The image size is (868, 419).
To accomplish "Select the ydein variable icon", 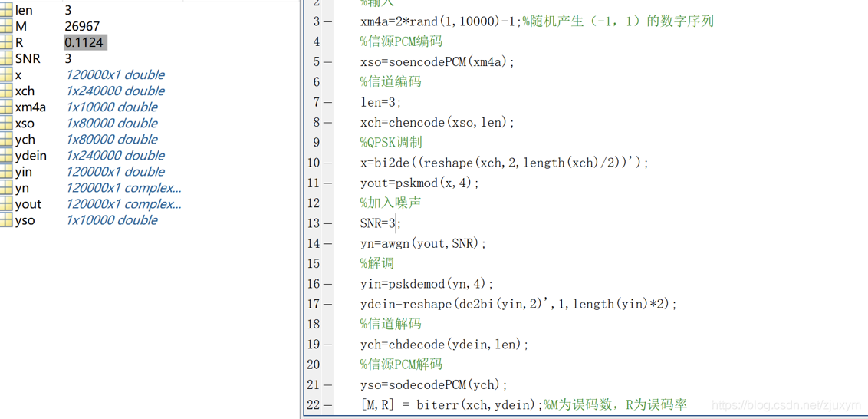I will coord(5,155).
